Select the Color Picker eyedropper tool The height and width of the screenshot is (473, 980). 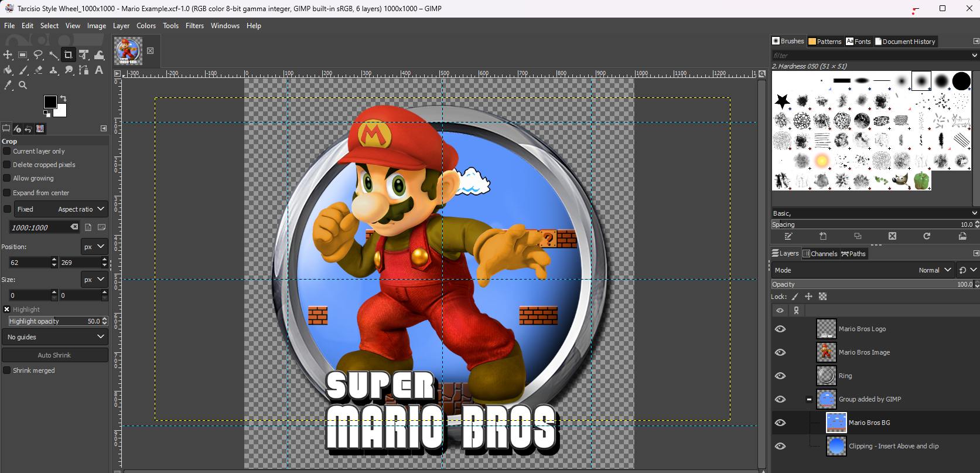pyautogui.click(x=8, y=85)
